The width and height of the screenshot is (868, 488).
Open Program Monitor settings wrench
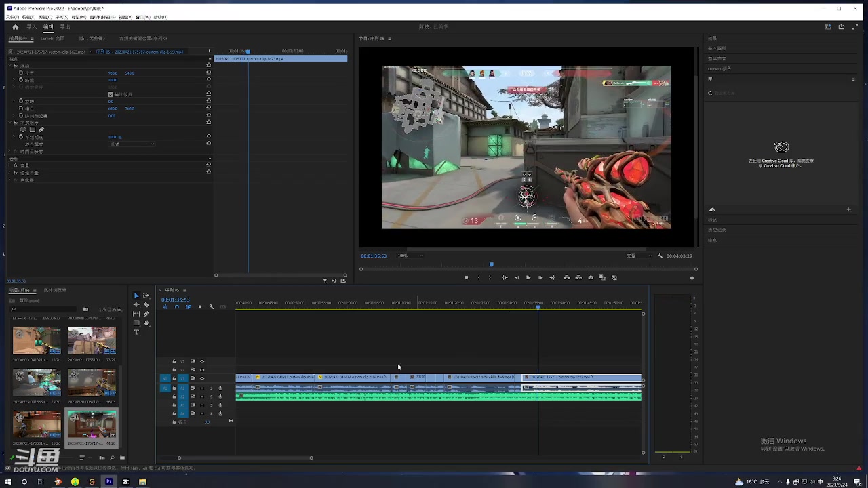click(x=660, y=256)
